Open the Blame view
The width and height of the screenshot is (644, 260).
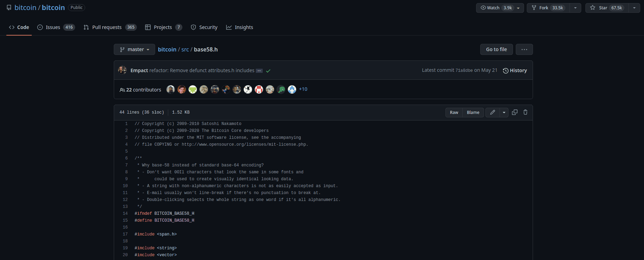(473, 113)
